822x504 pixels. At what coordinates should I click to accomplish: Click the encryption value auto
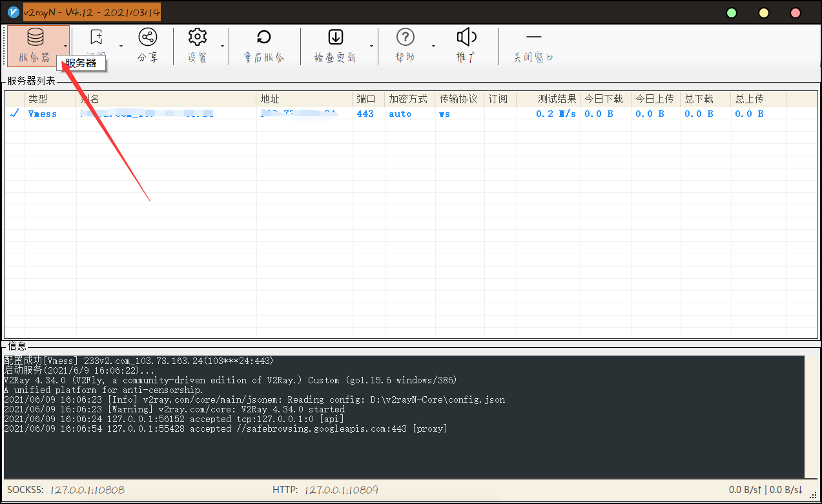400,114
